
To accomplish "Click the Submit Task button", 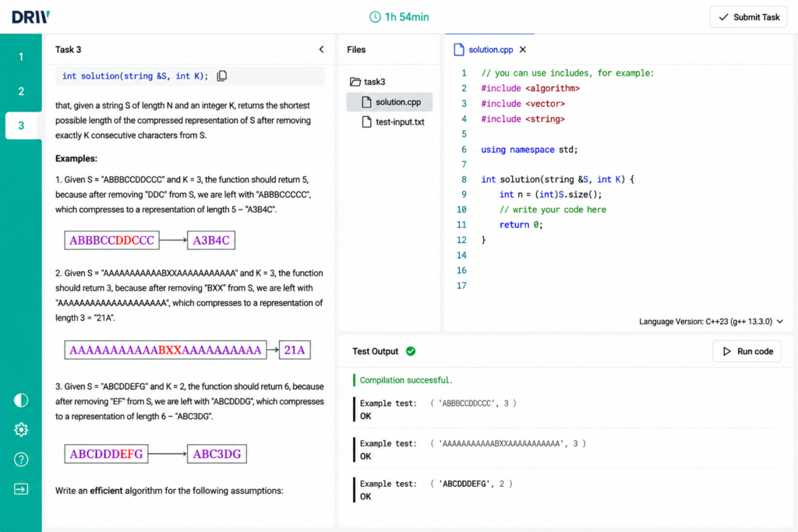I will (x=749, y=17).
